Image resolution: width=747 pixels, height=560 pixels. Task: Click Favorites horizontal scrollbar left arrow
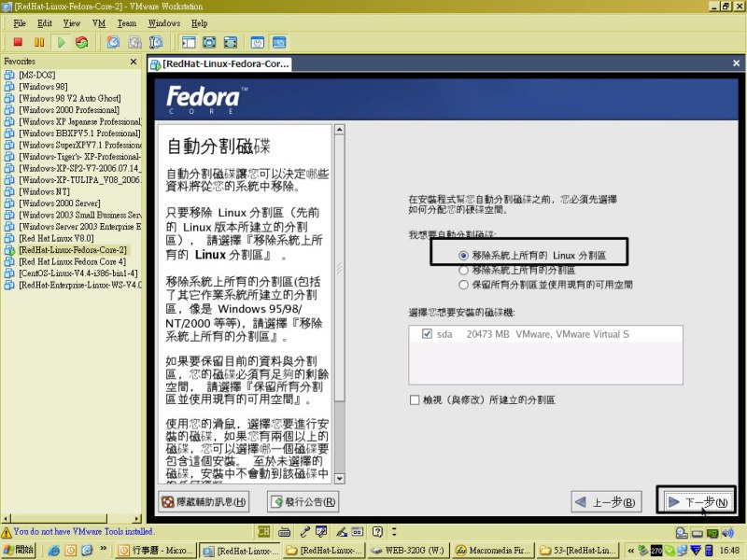(6, 519)
